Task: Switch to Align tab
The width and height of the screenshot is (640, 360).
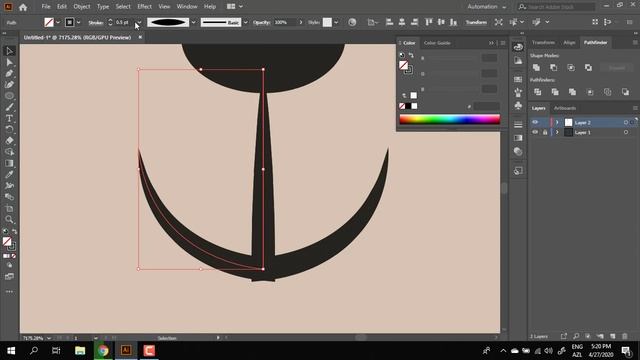Action: tap(569, 42)
